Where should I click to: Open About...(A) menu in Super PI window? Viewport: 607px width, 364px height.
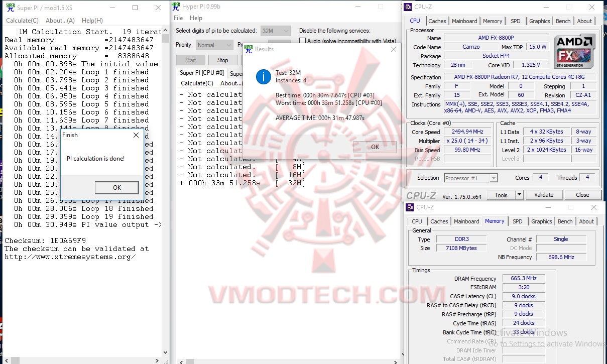pos(60,21)
